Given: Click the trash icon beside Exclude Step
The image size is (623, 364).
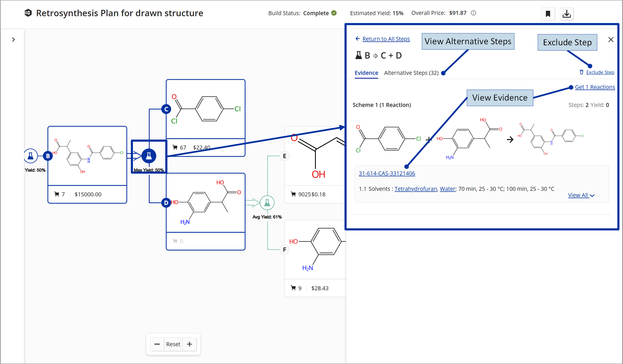Looking at the screenshot, I should coord(582,72).
